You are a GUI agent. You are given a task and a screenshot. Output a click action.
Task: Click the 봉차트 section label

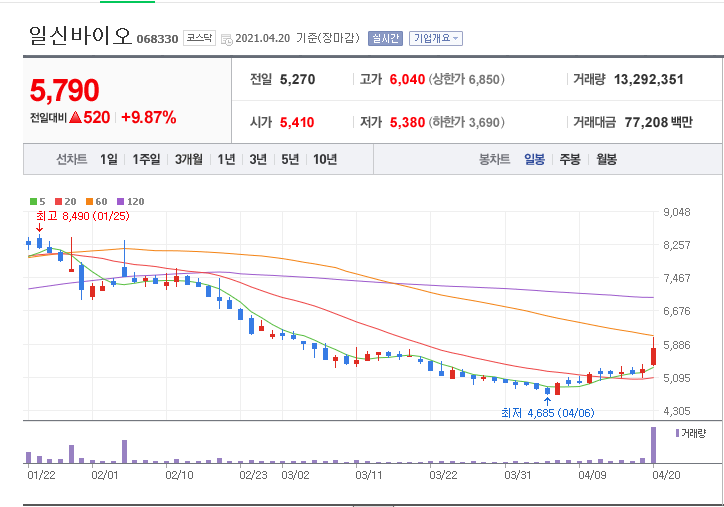(x=495, y=159)
